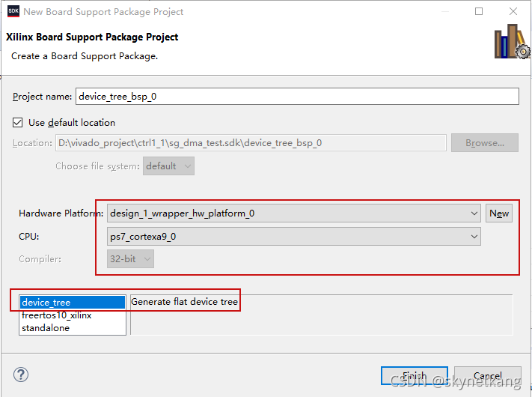Screen dimensions: 532x397
Task: Open the help question mark icon
Action: (21, 375)
